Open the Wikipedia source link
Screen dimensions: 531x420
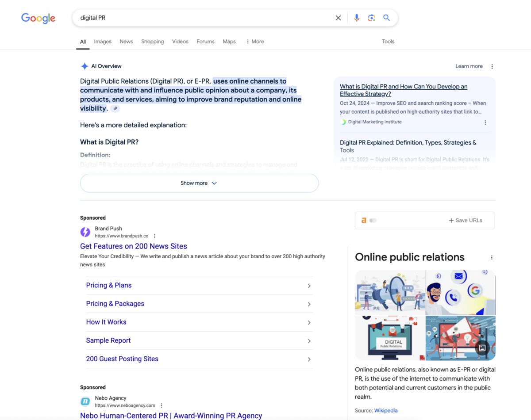(x=386, y=410)
